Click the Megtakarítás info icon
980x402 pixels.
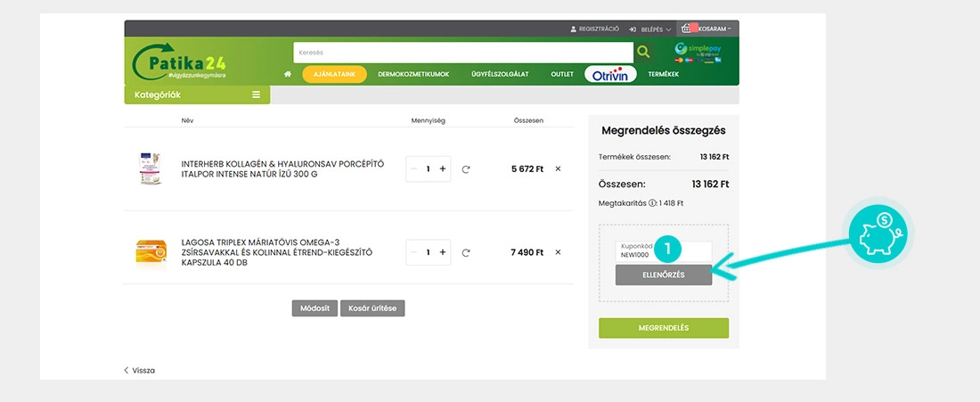click(x=652, y=203)
